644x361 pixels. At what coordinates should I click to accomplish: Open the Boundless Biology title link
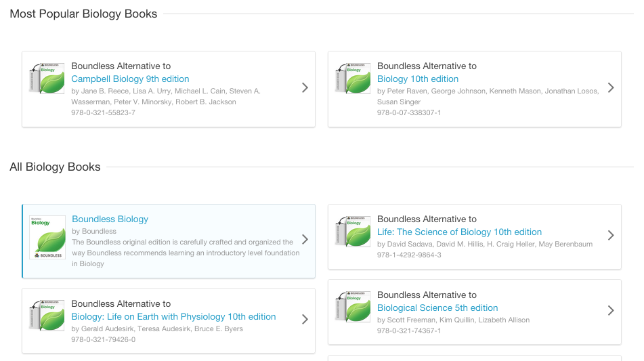coord(110,219)
